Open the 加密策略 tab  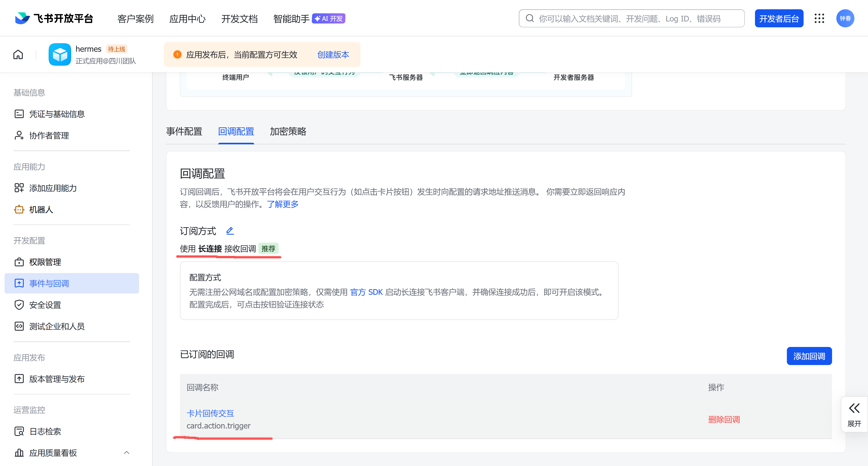[x=288, y=131]
